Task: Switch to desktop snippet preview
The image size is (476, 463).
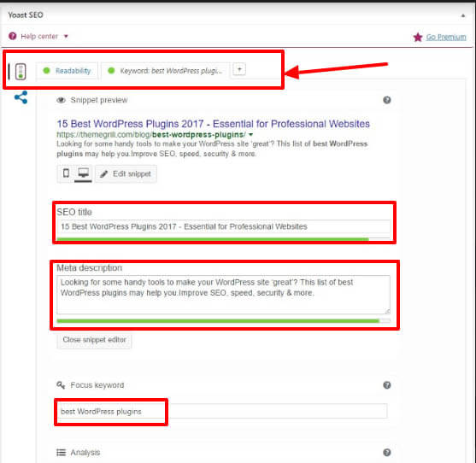Action: 83,173
